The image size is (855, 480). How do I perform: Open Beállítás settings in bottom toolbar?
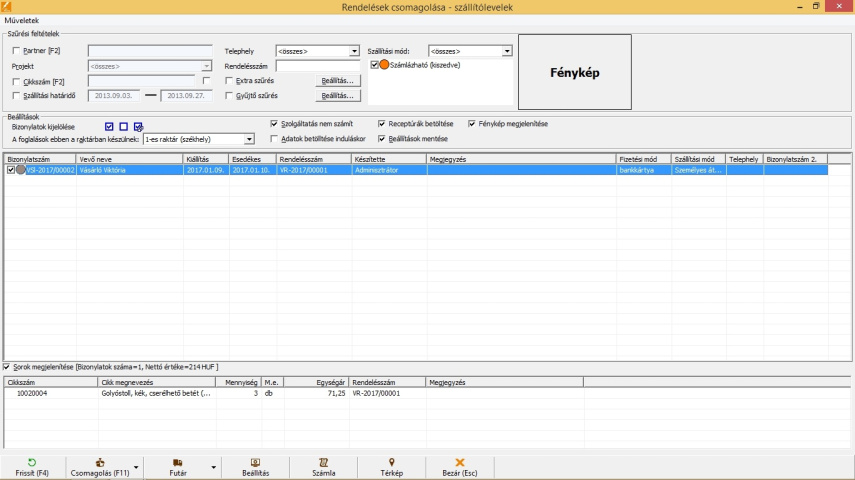pyautogui.click(x=255, y=463)
